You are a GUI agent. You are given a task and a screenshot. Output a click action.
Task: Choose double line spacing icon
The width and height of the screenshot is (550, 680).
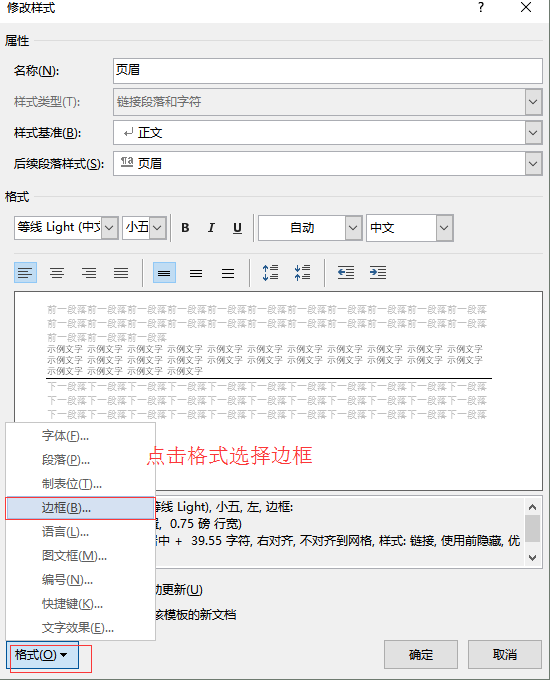(x=228, y=273)
